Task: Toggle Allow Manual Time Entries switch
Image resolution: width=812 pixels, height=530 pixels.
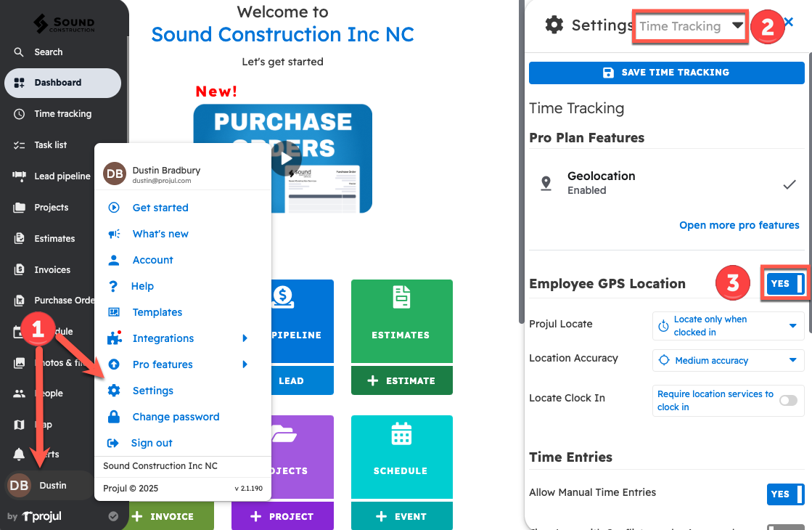Action: (x=785, y=494)
